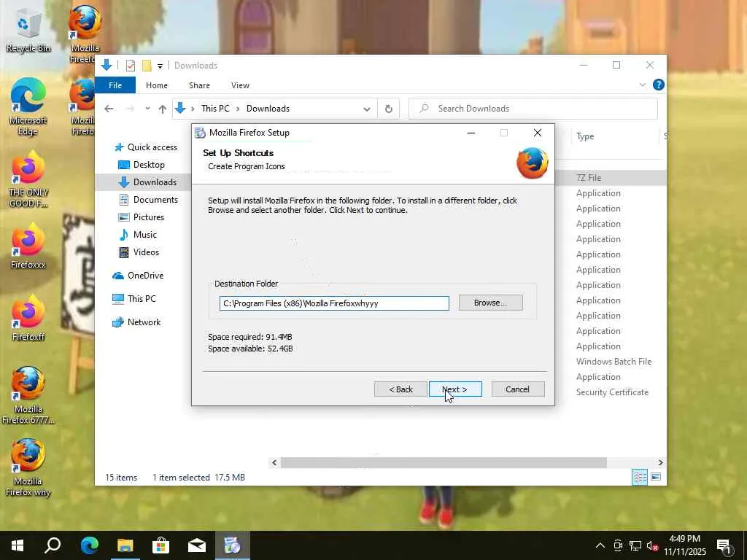The height and width of the screenshot is (560, 747).
Task: Click Properties quick access toolbar icon
Action: 130,65
